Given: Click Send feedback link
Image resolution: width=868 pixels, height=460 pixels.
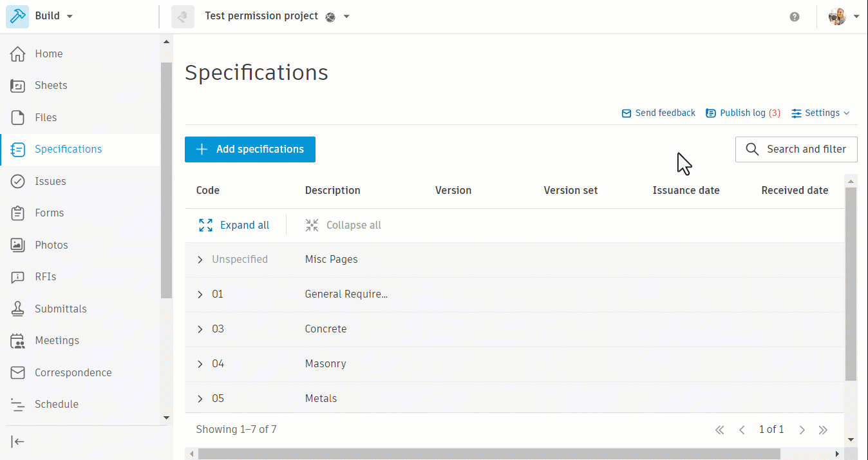Looking at the screenshot, I should [658, 113].
